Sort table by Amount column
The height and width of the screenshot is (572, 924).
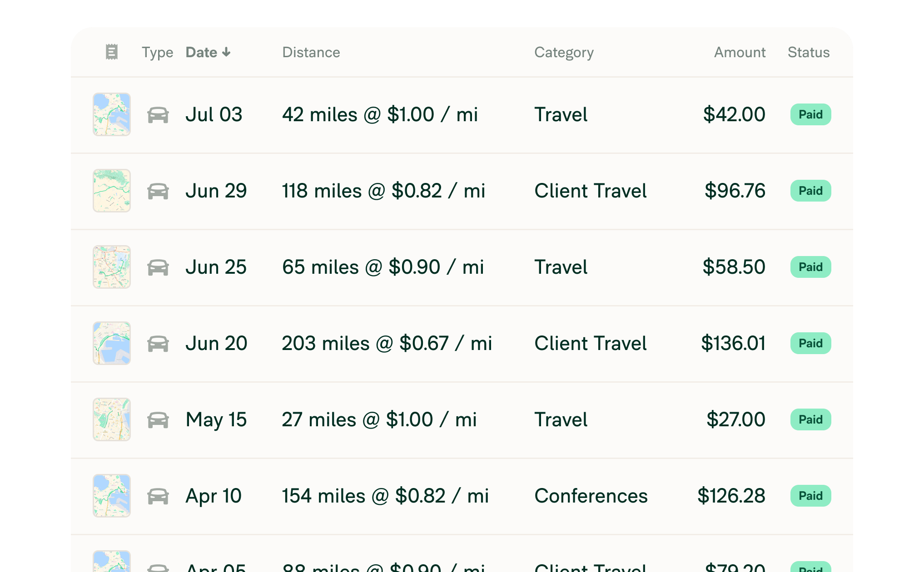pyautogui.click(x=740, y=52)
